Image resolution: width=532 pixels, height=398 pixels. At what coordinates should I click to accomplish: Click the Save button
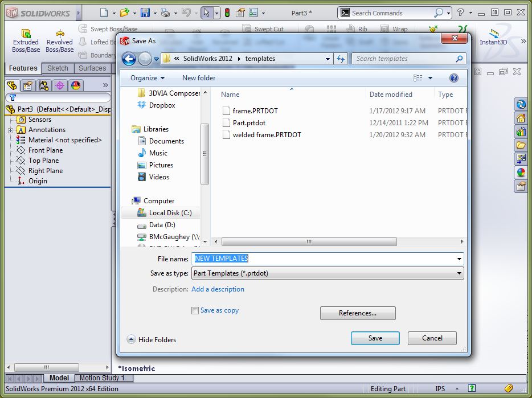pos(375,338)
